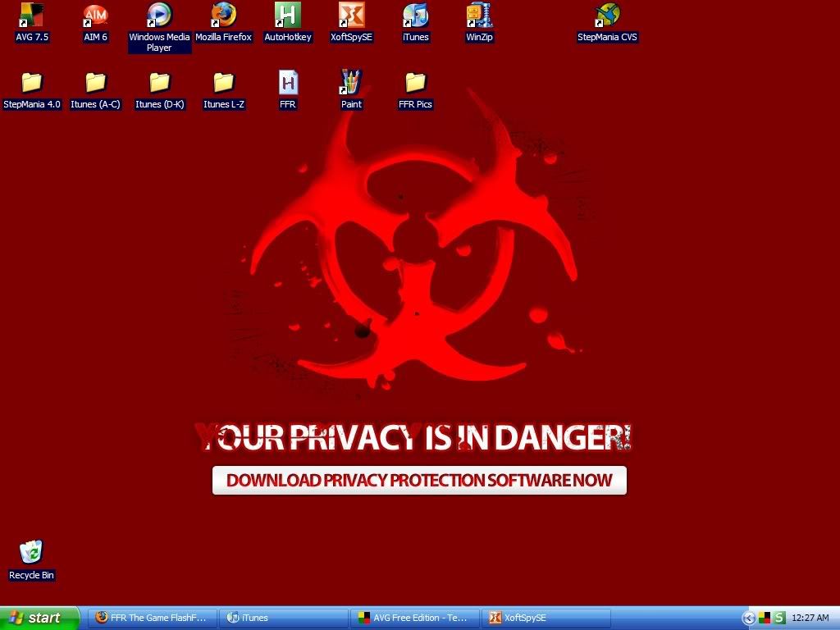Click the XoftSpySE desktop shortcut icon
The width and height of the screenshot is (840, 630).
pyautogui.click(x=351, y=16)
